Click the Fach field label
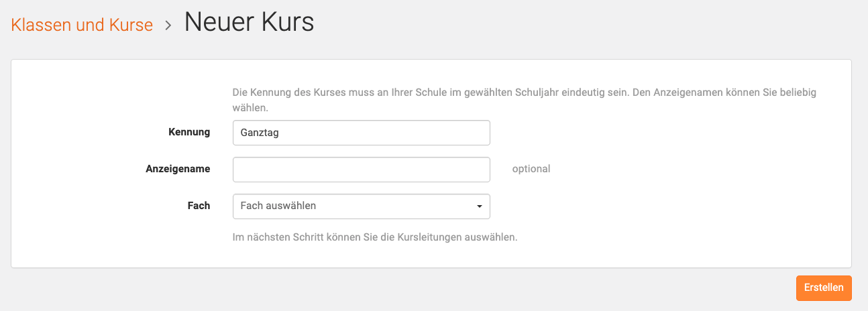The image size is (868, 311). click(x=199, y=206)
